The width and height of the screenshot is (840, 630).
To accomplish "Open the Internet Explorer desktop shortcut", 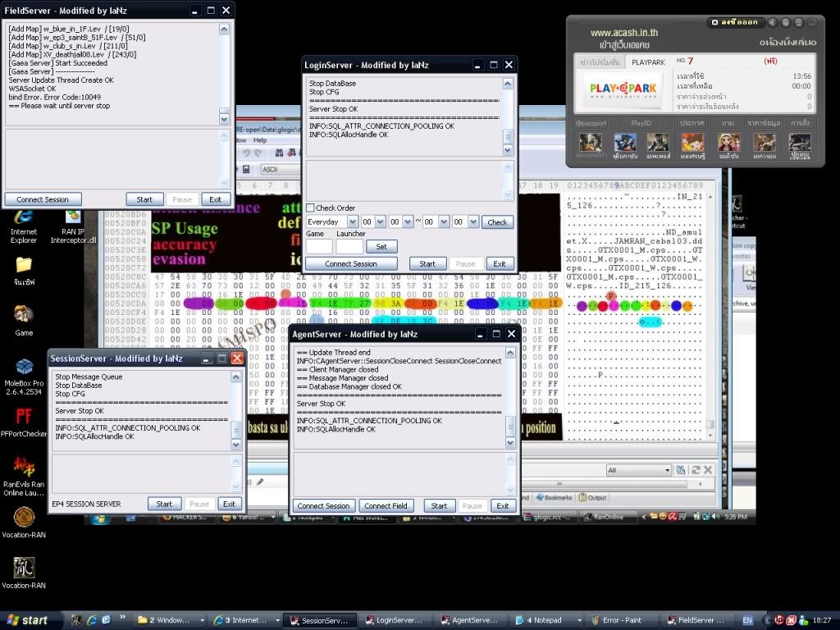I will 24,216.
